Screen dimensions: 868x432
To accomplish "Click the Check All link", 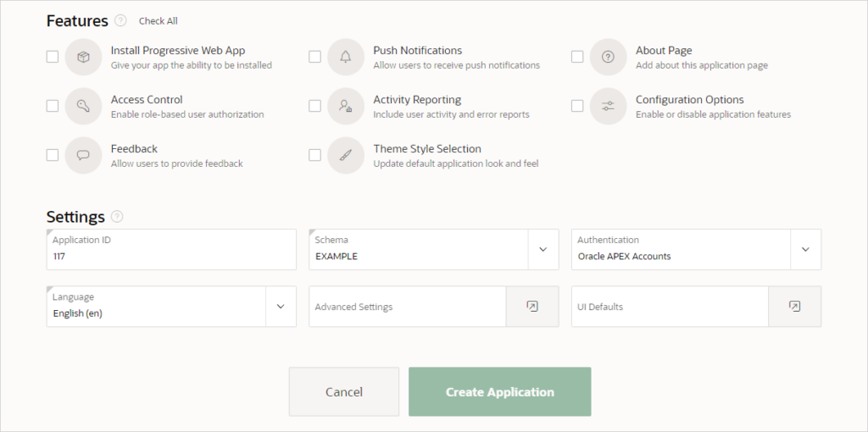I will click(x=159, y=21).
